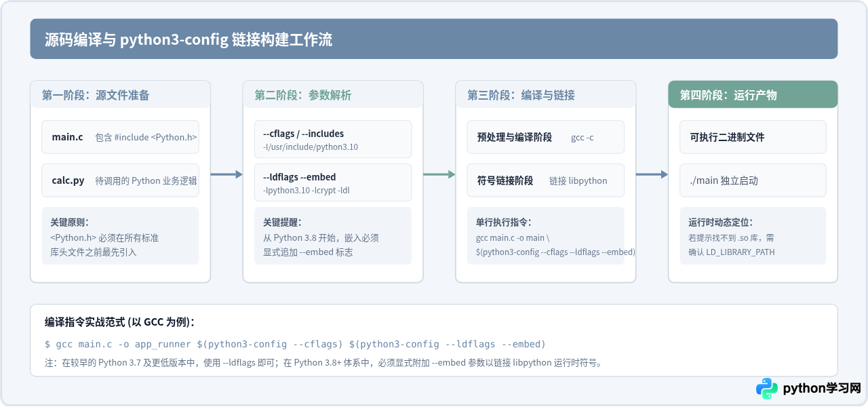Screen dimensions: 868x407
Task: Click the gcc app_runner command line
Action: point(295,344)
